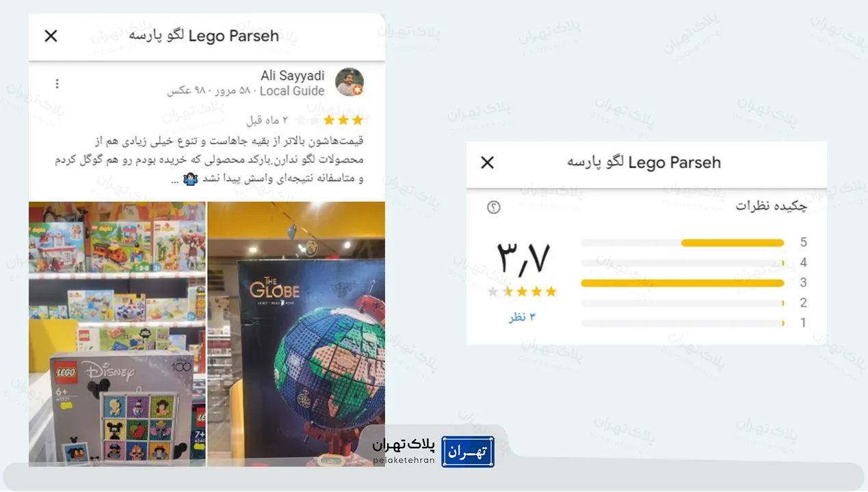Click the reviewer name Ali Sayyadi
This screenshot has height=492, width=868.
292,75
